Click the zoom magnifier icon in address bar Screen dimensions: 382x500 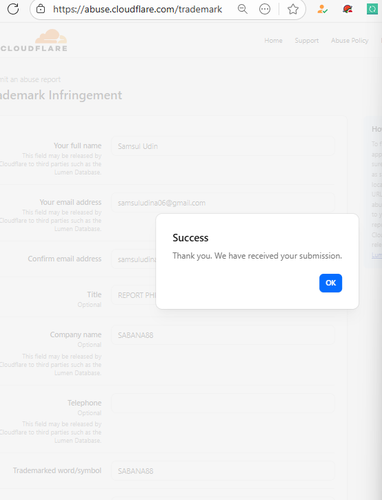(243, 9)
